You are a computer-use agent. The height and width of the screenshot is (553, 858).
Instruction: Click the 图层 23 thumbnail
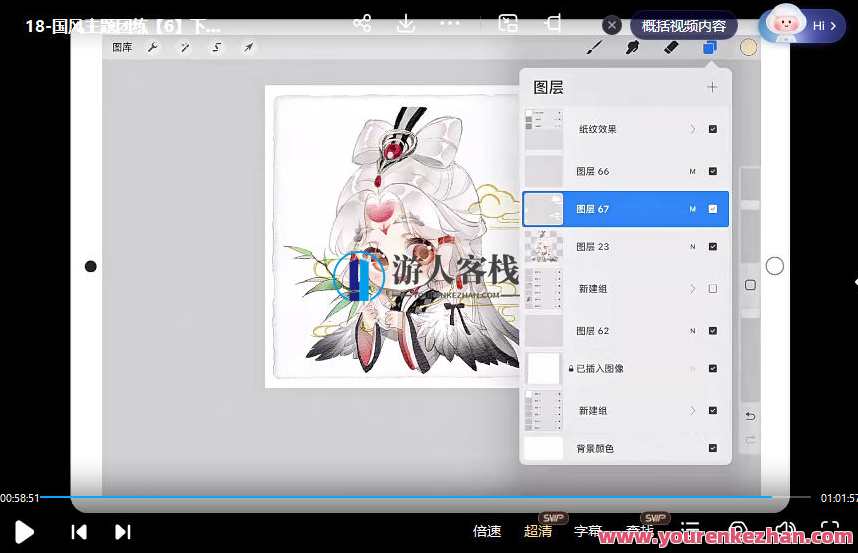pyautogui.click(x=543, y=247)
